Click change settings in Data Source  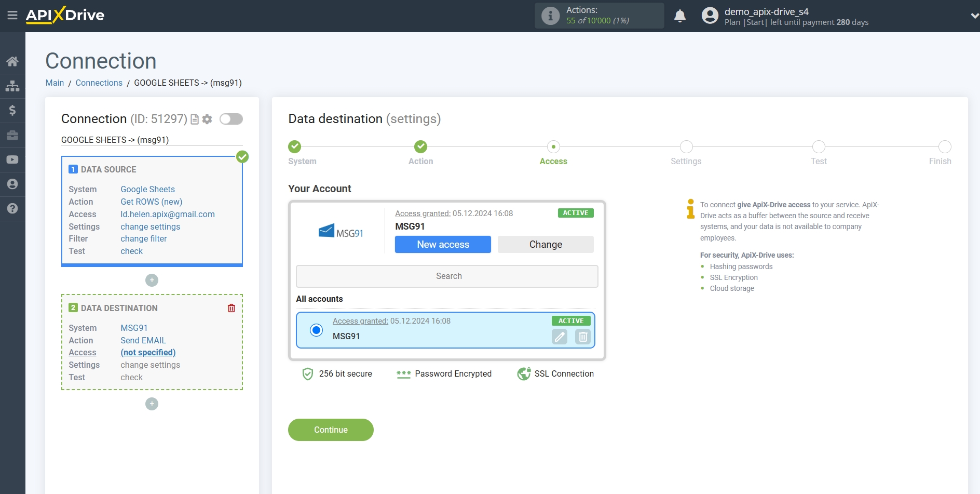tap(150, 226)
